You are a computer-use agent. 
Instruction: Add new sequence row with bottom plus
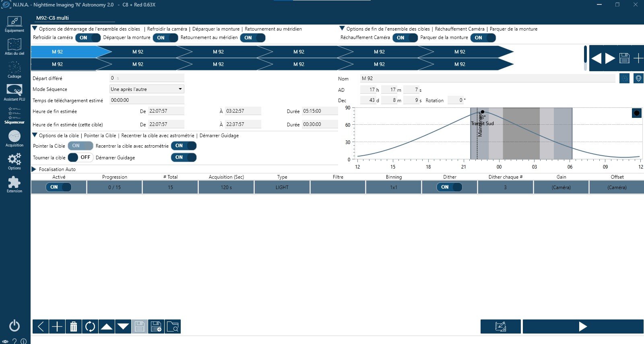click(57, 326)
